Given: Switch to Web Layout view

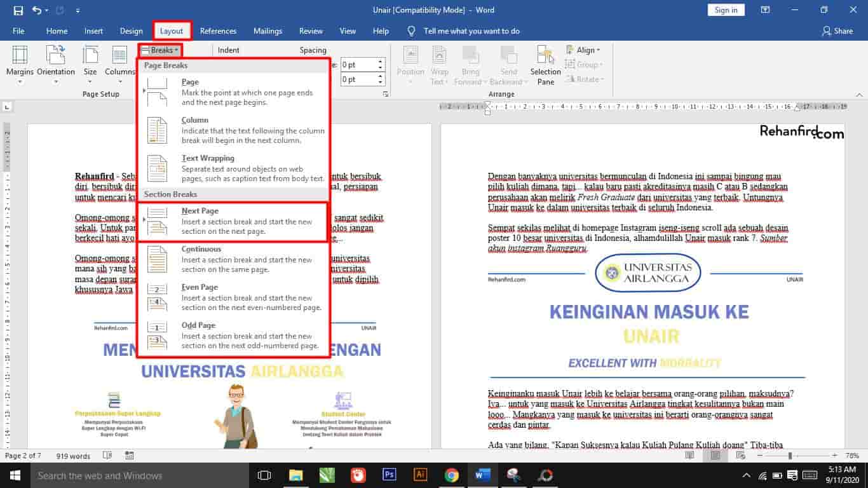Looking at the screenshot, I should (x=740, y=456).
